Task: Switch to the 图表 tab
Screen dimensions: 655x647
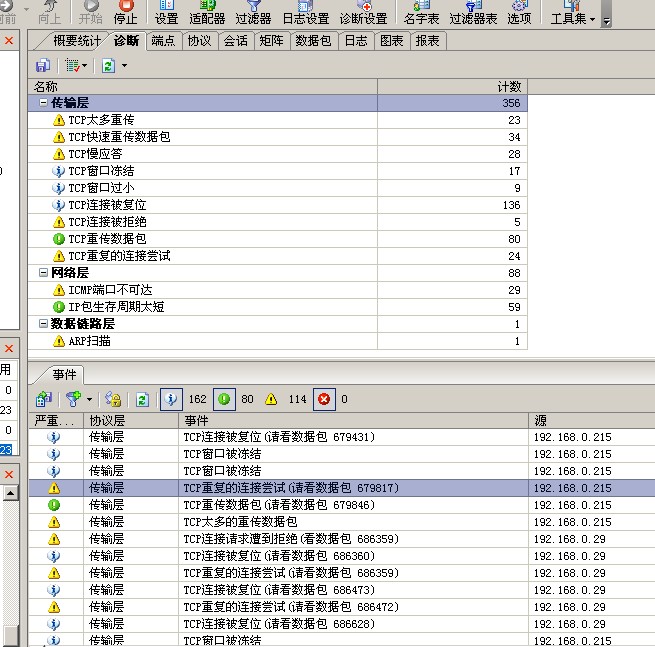Action: 392,41
